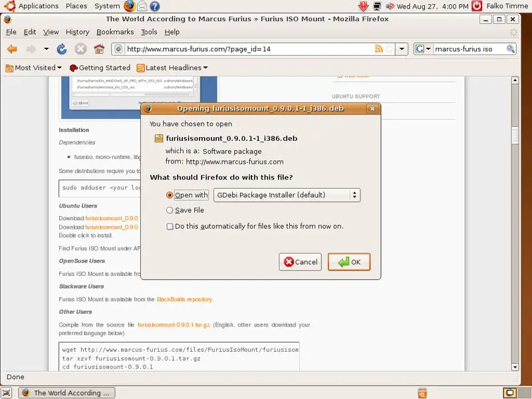Image resolution: width=532 pixels, height=399 pixels.
Task: Click the Firefox icon on the dialog title
Action: [148, 108]
